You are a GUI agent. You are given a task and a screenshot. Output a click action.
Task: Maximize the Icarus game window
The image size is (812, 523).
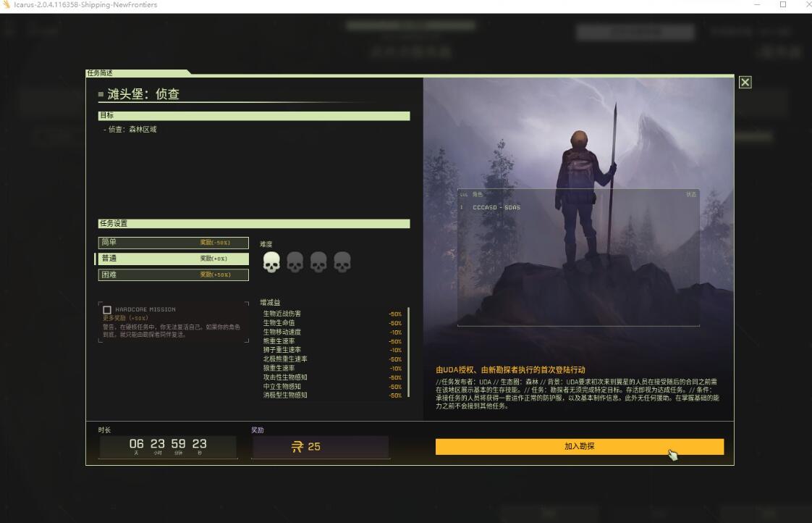point(783,4)
